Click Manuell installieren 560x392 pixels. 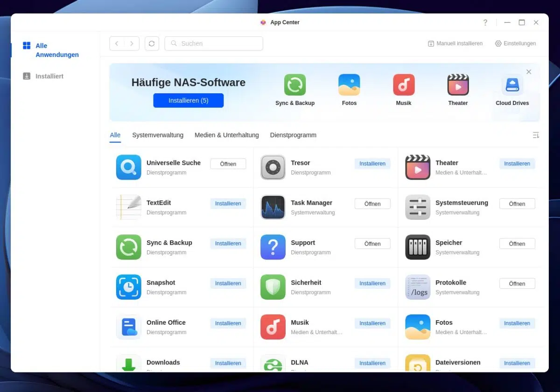pyautogui.click(x=455, y=43)
